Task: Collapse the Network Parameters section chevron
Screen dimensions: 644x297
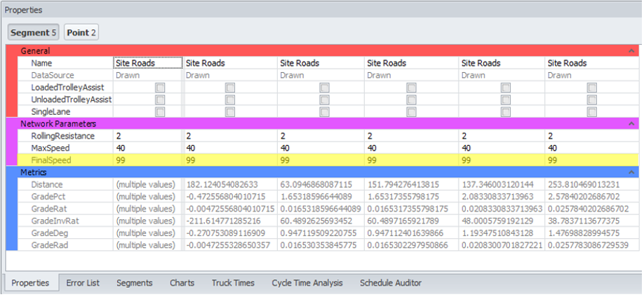Action: [x=631, y=124]
